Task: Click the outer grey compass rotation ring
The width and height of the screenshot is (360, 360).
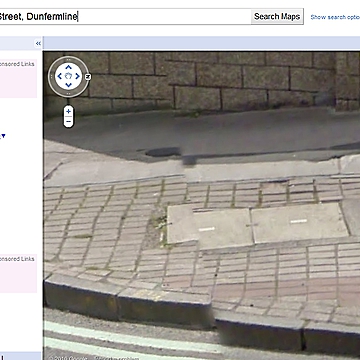Action: [x=68, y=59]
